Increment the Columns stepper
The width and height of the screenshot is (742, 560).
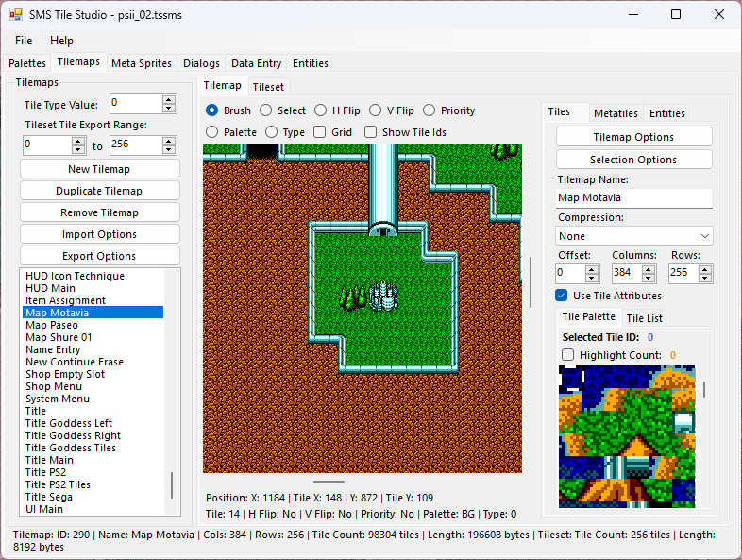(x=649, y=269)
